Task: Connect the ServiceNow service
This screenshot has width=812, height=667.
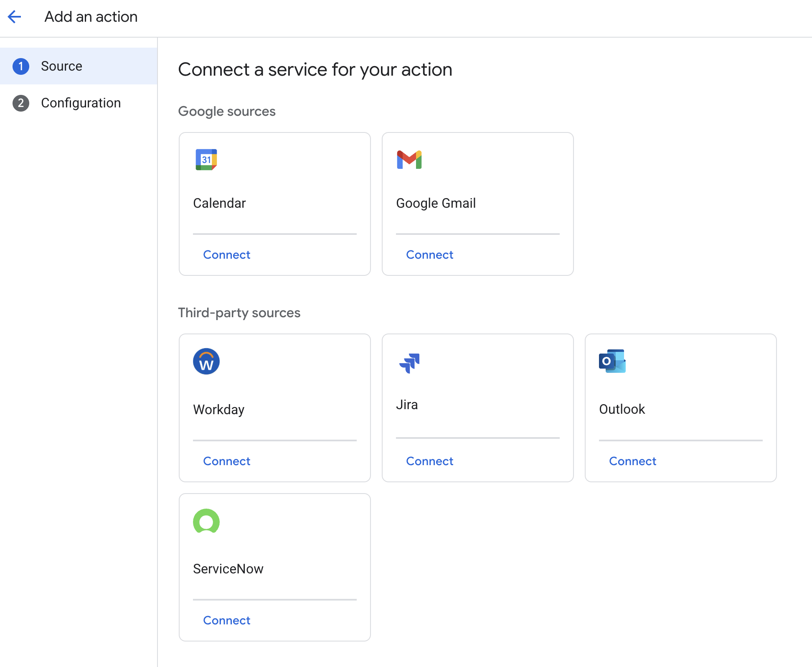Action: tap(226, 620)
